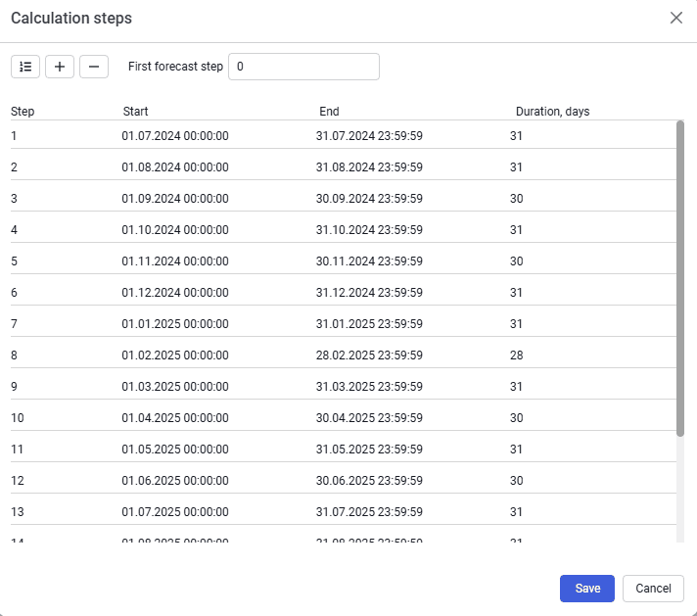This screenshot has width=697, height=616.
Task: Select end 28.02.2025 23:59:59 cell
Action: pos(369,355)
